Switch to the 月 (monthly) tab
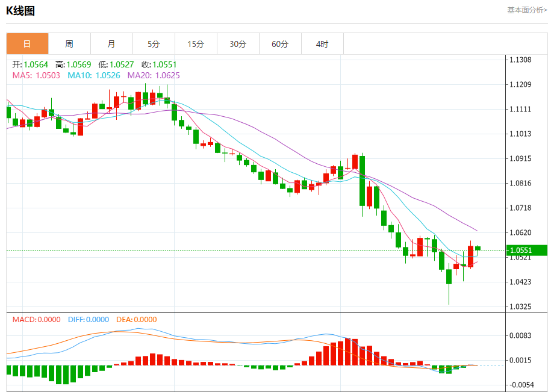 tap(111, 44)
